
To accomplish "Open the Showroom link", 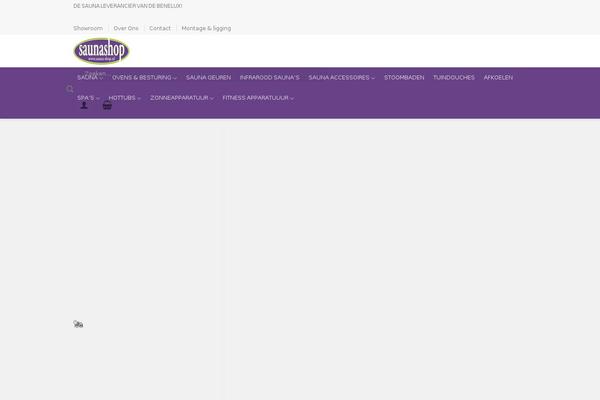I will coord(88,28).
